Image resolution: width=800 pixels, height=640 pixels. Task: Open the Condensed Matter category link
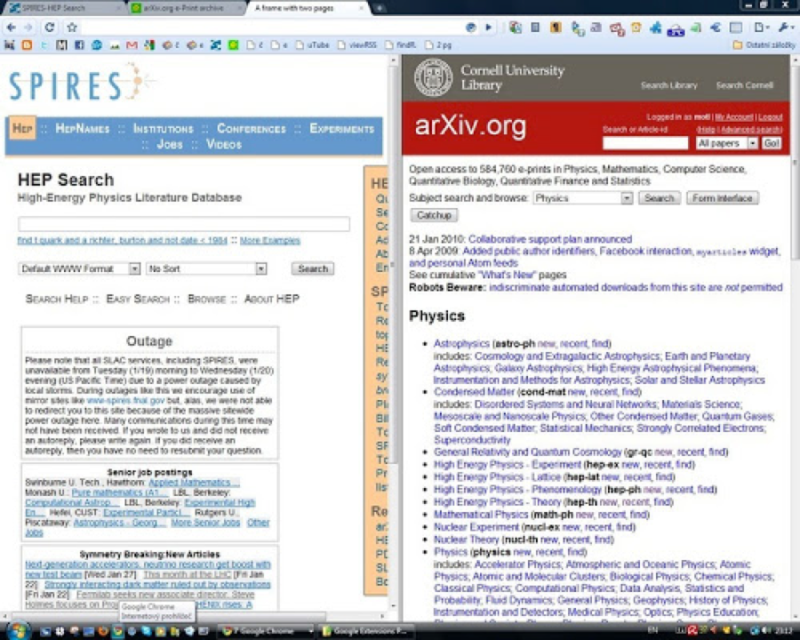pyautogui.click(x=474, y=391)
